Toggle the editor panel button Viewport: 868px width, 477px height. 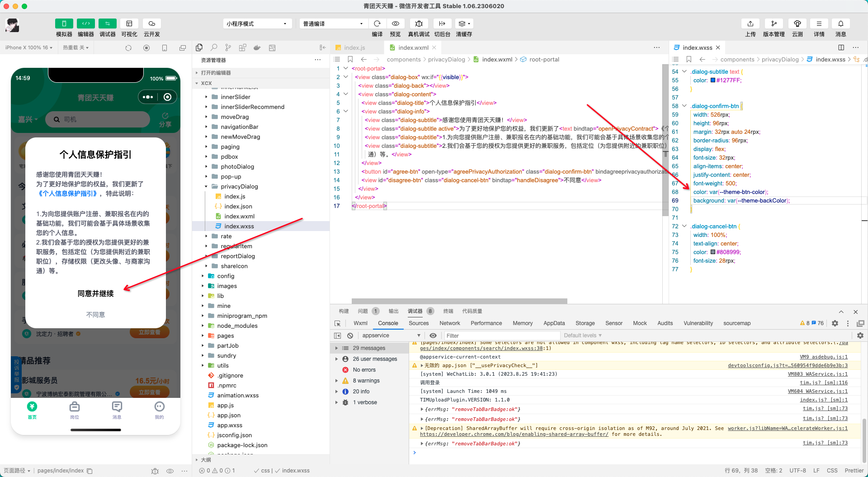(86, 24)
